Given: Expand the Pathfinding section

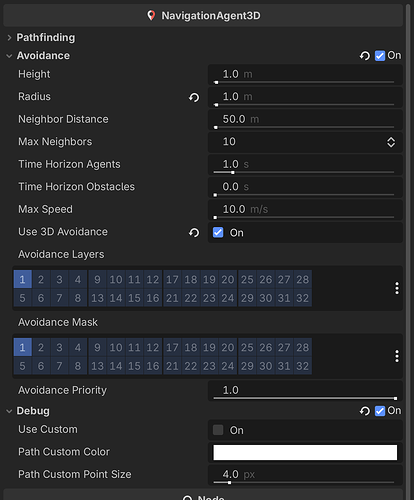Looking at the screenshot, I should point(9,38).
